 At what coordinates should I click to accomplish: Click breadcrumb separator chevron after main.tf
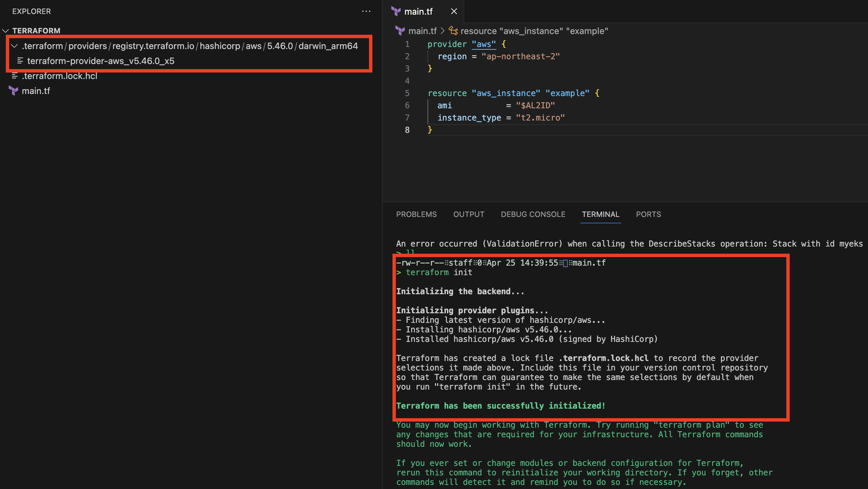pos(443,31)
